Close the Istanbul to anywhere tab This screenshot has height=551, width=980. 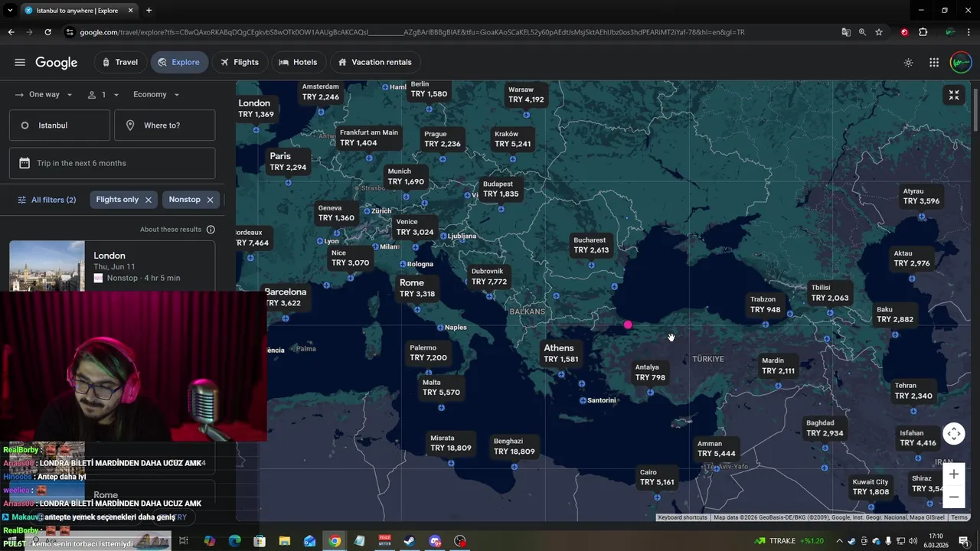click(x=130, y=11)
